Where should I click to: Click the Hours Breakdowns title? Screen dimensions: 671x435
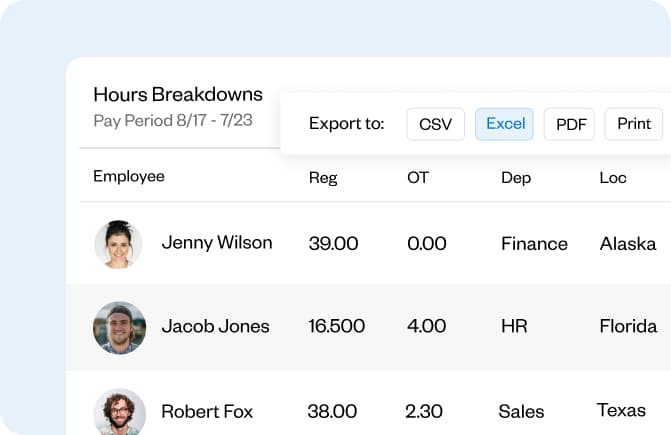coord(178,95)
